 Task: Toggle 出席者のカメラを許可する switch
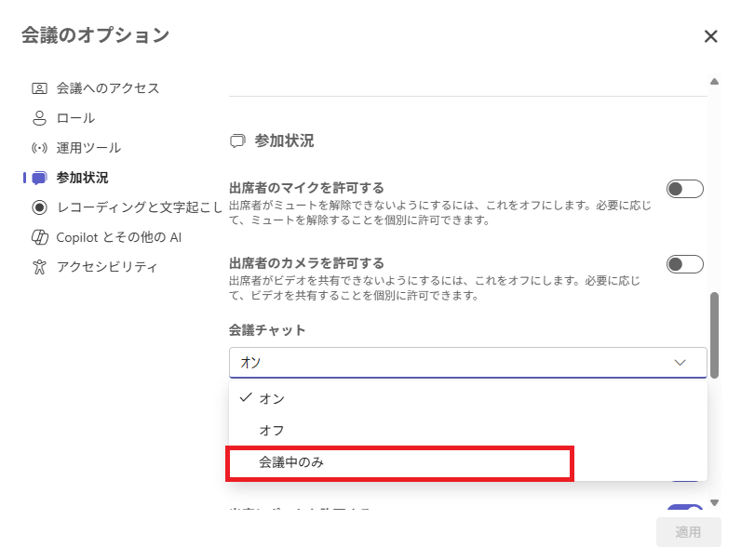click(684, 265)
